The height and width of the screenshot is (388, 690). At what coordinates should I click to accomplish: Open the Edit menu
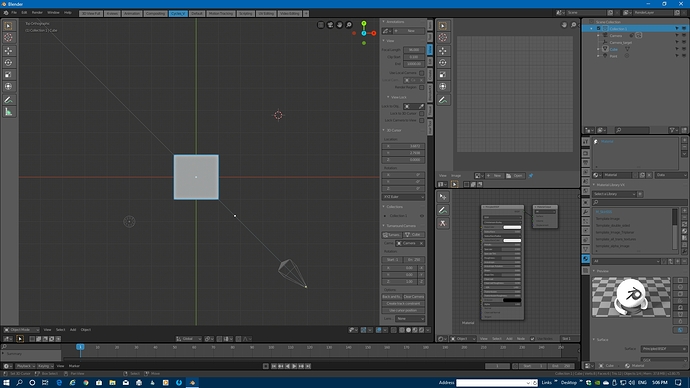(x=24, y=13)
